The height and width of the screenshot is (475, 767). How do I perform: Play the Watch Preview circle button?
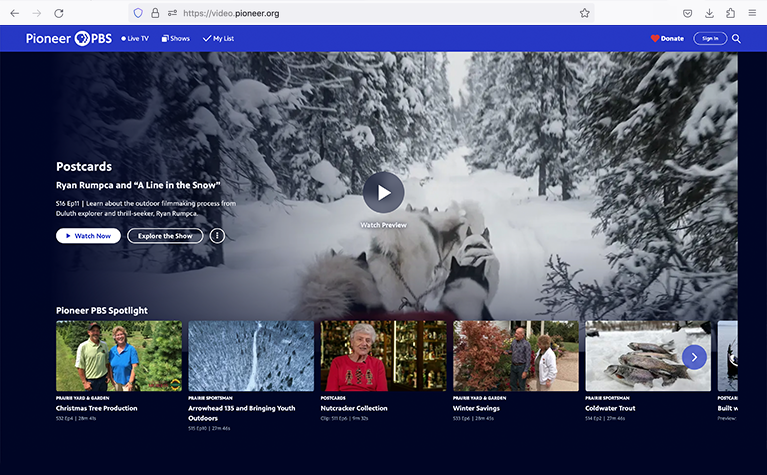tap(383, 192)
